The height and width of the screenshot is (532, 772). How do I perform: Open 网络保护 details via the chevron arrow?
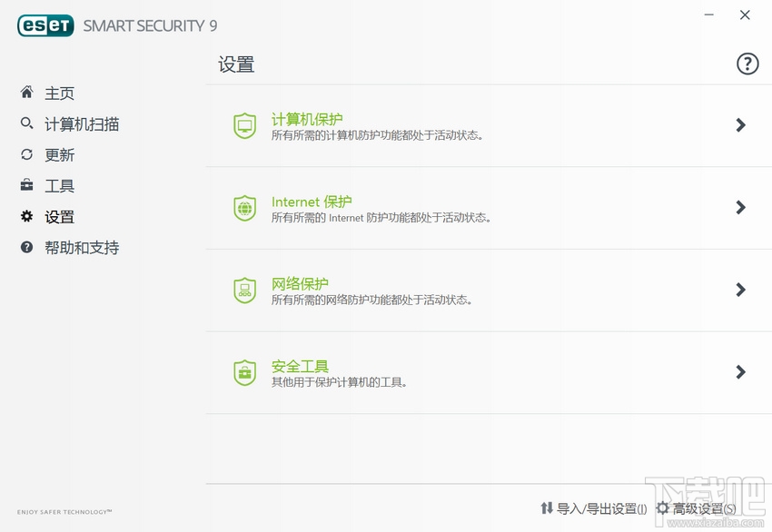point(739,291)
